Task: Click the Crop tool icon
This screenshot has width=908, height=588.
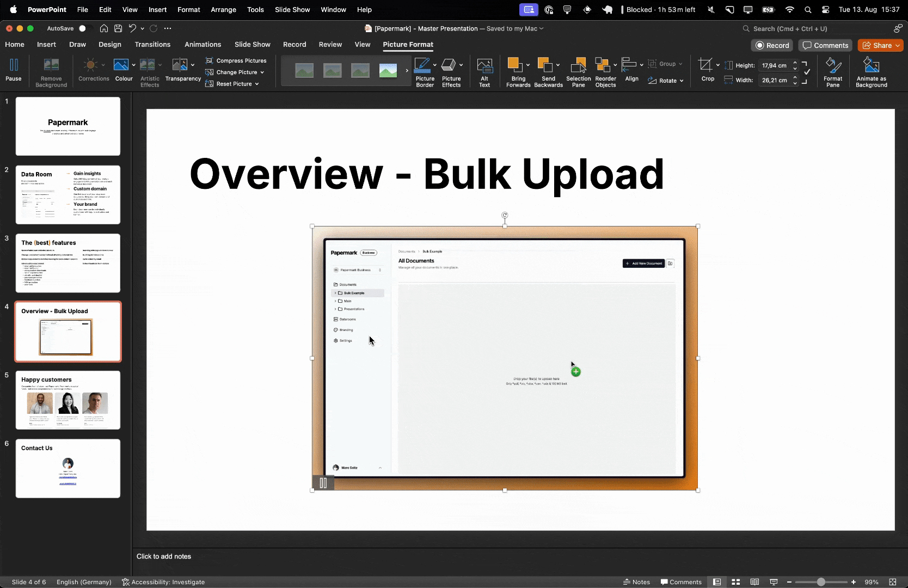Action: 705,65
